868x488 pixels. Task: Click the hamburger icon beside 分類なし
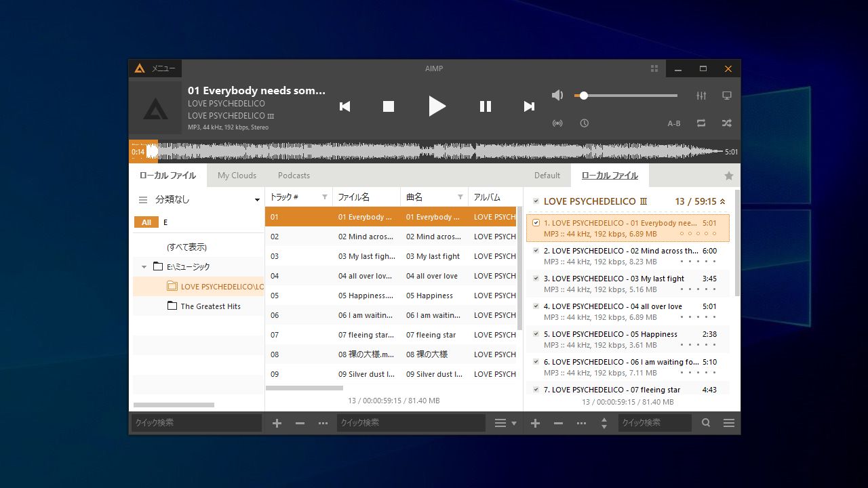pyautogui.click(x=143, y=200)
